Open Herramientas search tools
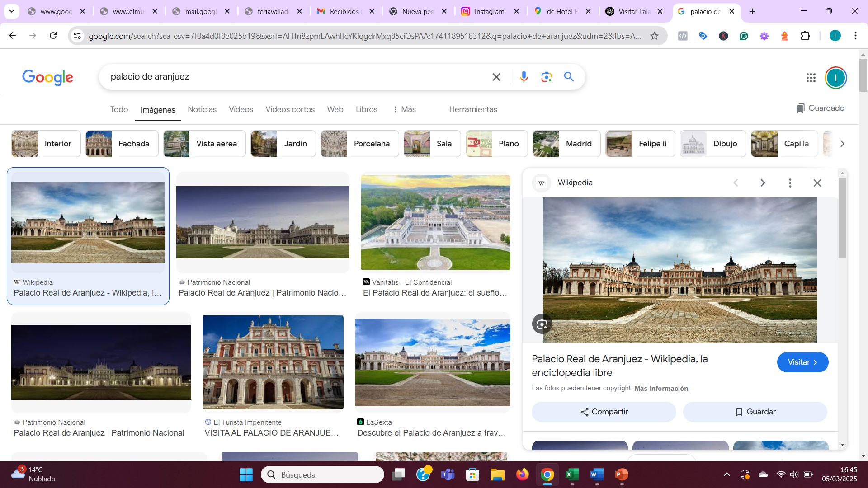868x488 pixels. (x=473, y=109)
